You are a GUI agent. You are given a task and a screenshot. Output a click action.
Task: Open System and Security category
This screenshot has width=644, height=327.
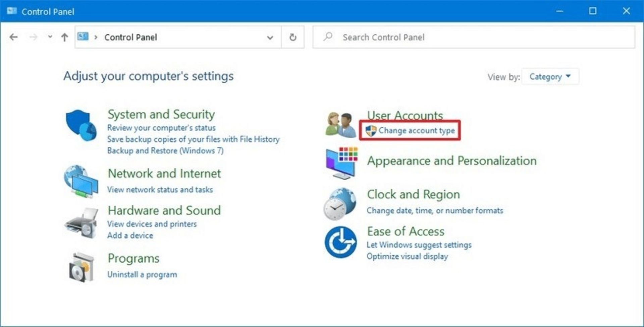coord(161,115)
